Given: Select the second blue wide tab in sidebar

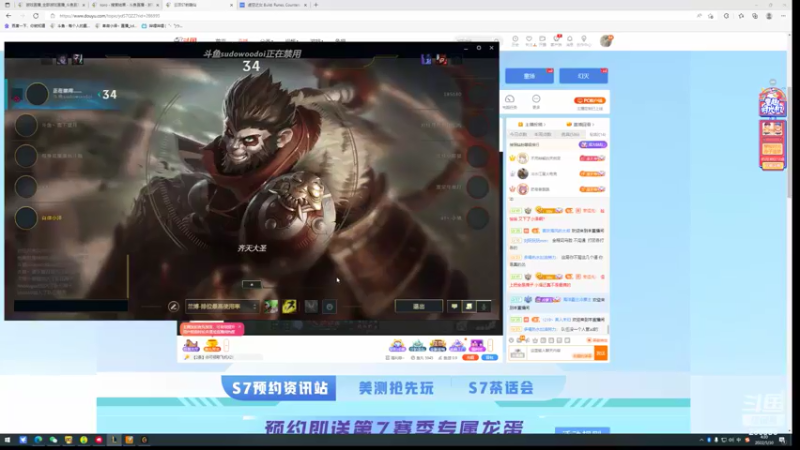Looking at the screenshot, I should coord(583,76).
